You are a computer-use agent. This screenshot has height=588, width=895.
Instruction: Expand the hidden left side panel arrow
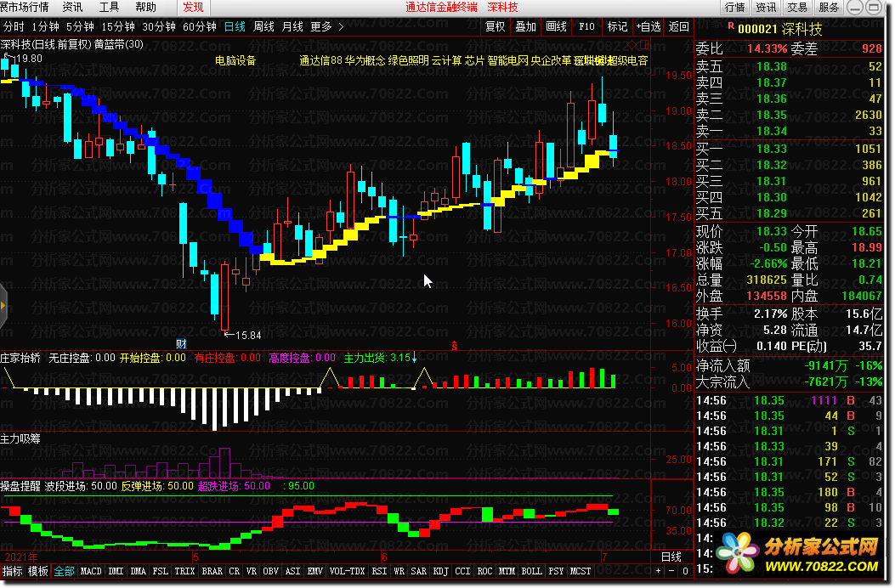point(3,305)
